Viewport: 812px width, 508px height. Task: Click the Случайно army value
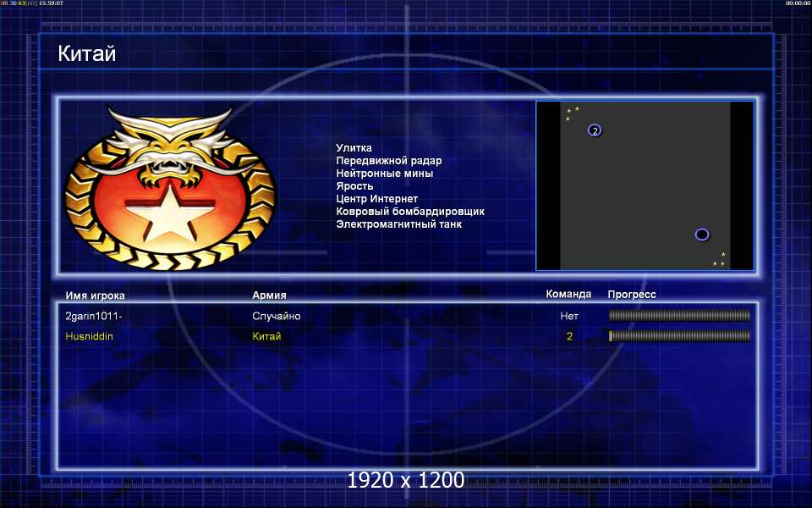276,316
